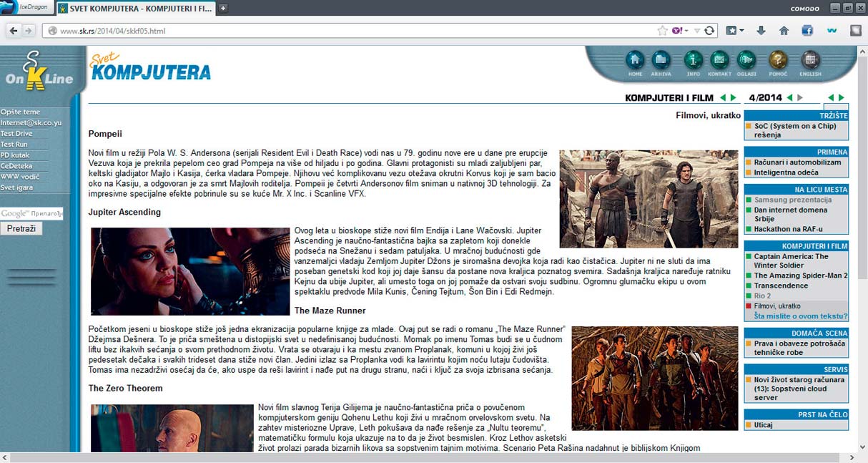Switch site to ENGLISH icon
This screenshot has width=868, height=463.
coord(810,60)
